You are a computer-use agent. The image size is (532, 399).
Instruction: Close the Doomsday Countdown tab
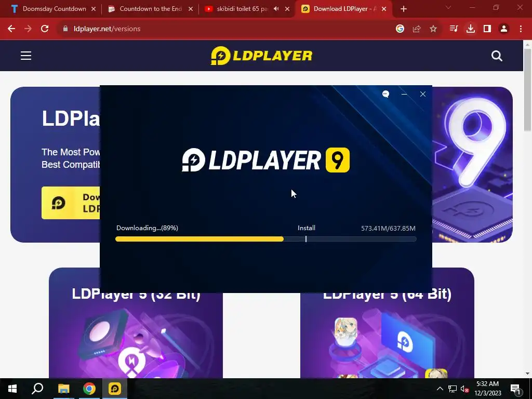pos(94,9)
